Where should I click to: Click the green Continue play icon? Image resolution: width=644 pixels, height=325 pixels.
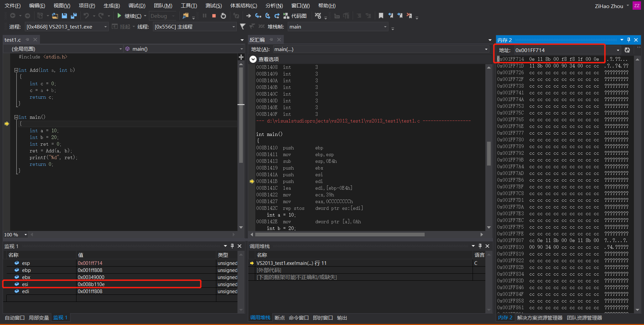pyautogui.click(x=119, y=16)
